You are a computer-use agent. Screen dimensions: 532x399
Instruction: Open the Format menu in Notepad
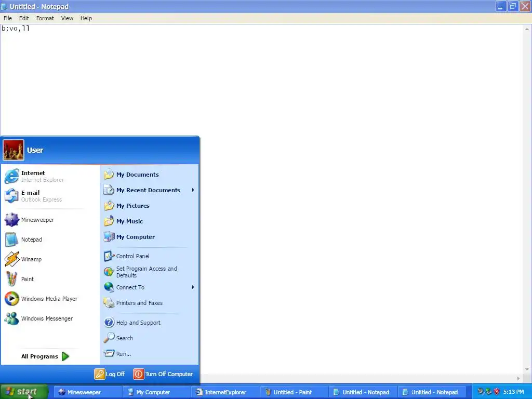pos(45,18)
